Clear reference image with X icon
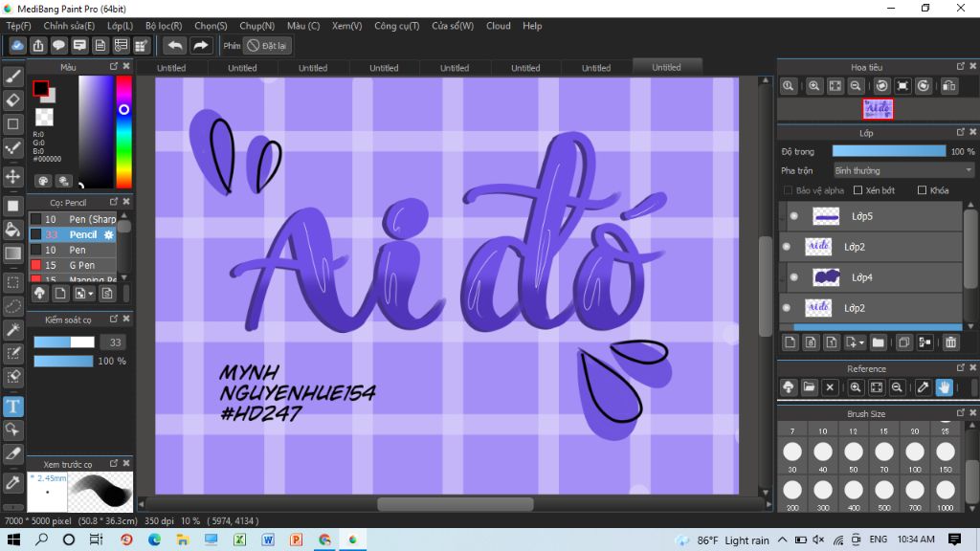 [x=830, y=387]
